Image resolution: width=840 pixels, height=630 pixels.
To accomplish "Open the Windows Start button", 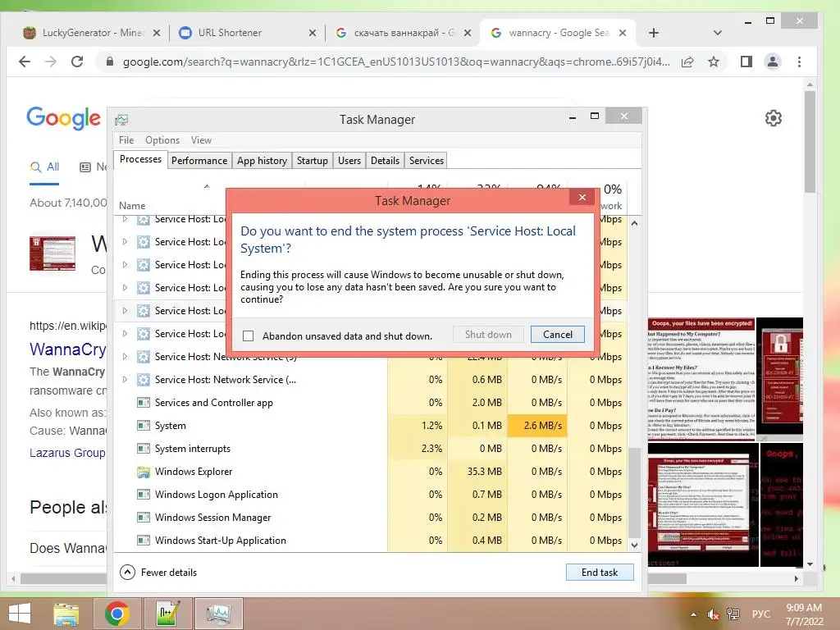I will click(x=20, y=614).
